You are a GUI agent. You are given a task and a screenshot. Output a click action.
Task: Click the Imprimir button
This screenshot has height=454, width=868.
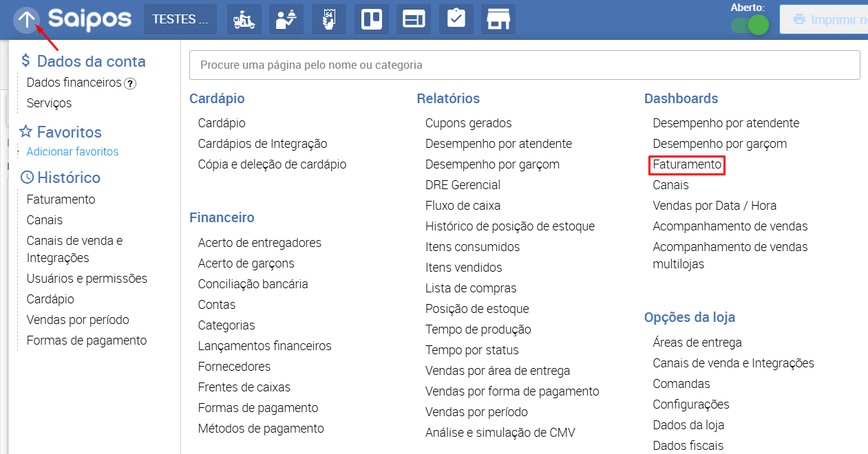pos(823,19)
